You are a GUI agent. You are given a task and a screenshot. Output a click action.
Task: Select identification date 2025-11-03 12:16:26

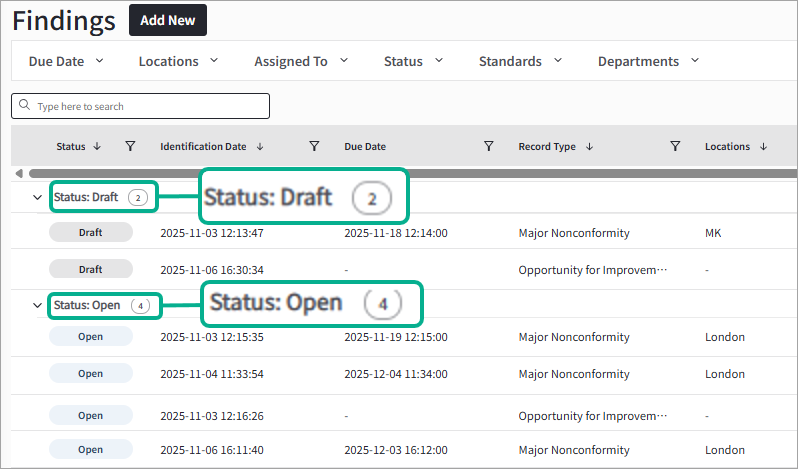coord(212,416)
